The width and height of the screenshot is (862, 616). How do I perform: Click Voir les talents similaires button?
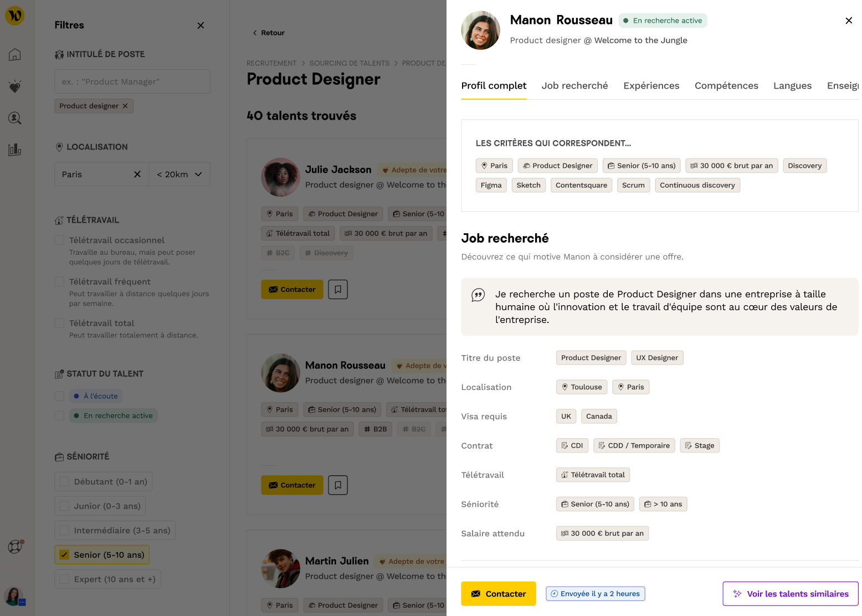pos(790,594)
